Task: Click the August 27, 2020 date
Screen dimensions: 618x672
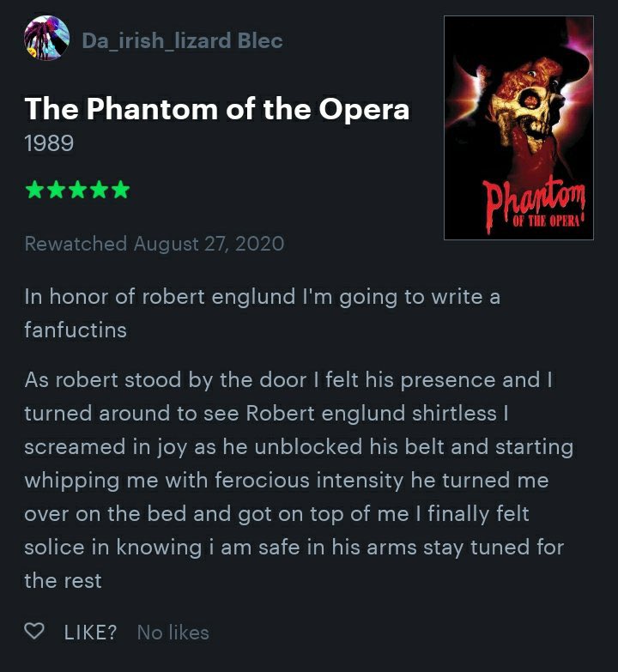Action: 209,244
